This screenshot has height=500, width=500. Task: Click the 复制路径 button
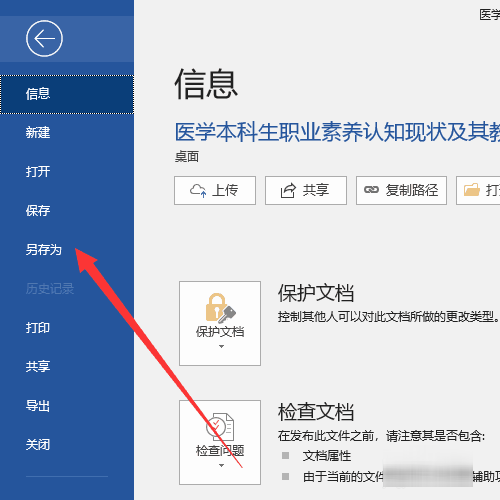point(401,190)
